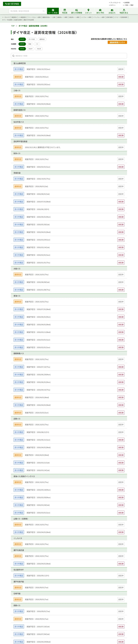Open the 定期代検索 sub-menu link
Screen dimensions: 138x644
click(109, 17)
